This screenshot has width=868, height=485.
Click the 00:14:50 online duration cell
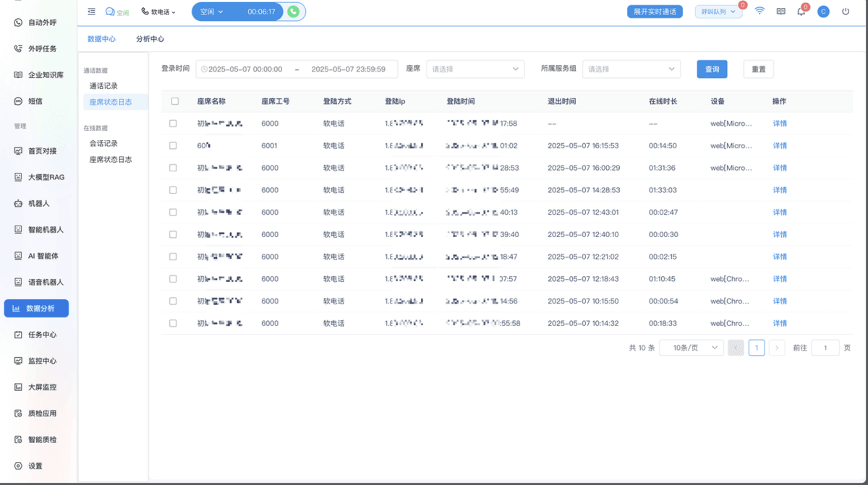(x=663, y=146)
